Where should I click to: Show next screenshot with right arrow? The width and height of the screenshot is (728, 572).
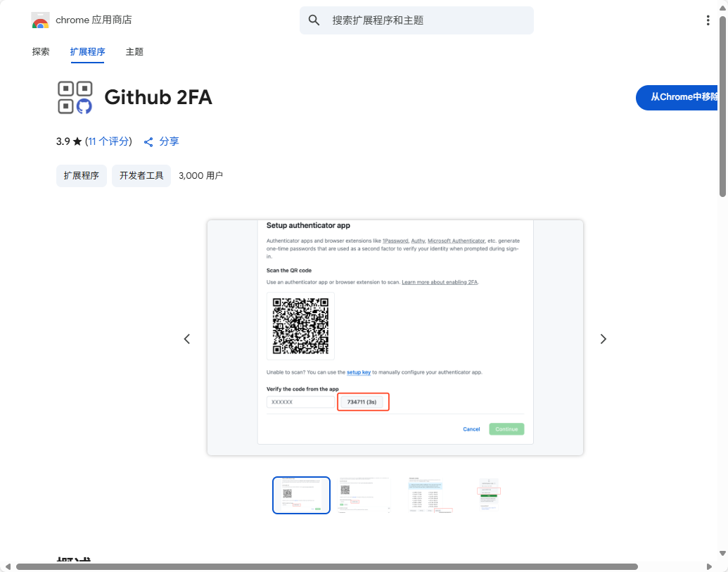coord(603,339)
